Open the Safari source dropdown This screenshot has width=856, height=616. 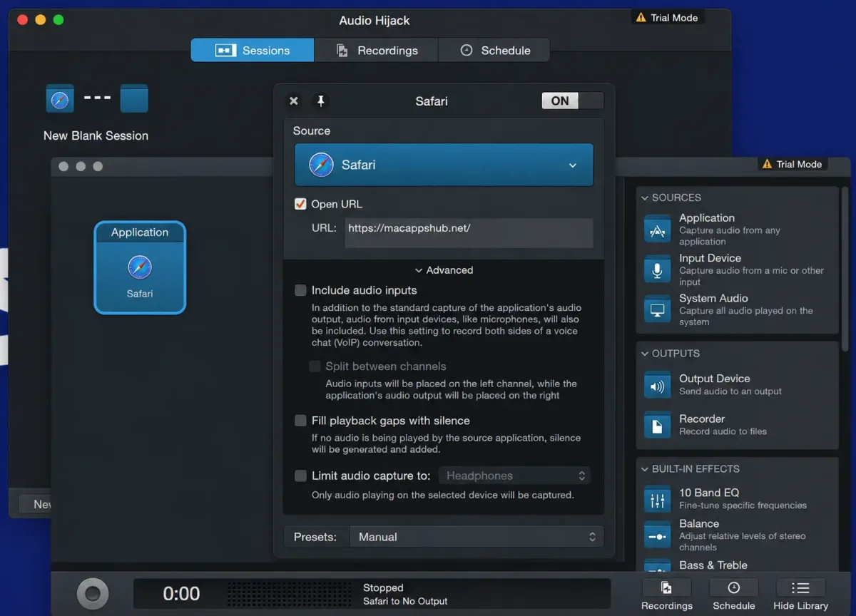tap(444, 165)
